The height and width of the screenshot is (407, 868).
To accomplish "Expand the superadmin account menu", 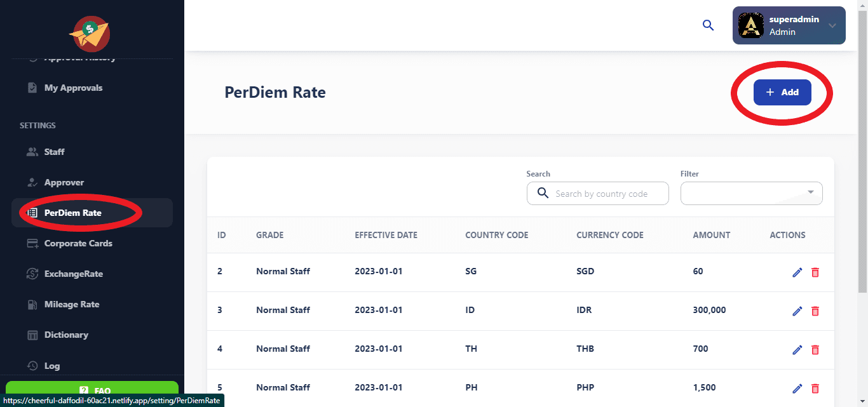I will pyautogui.click(x=832, y=25).
